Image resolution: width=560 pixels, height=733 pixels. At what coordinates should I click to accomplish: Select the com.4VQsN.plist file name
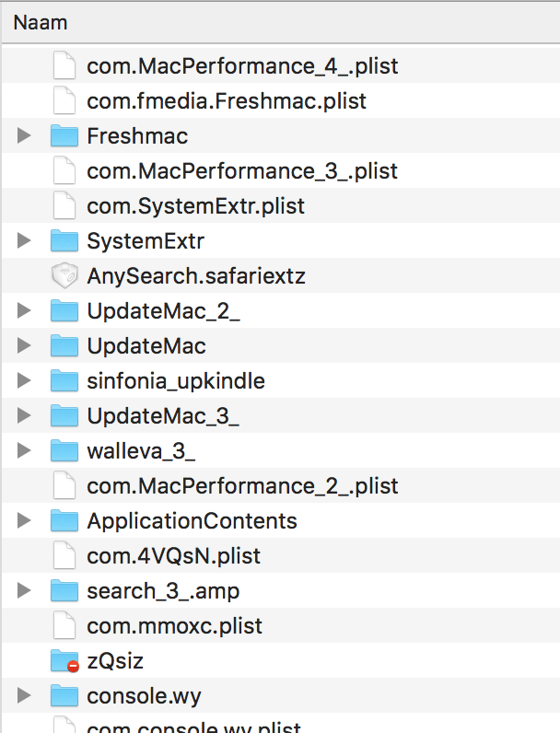(173, 556)
